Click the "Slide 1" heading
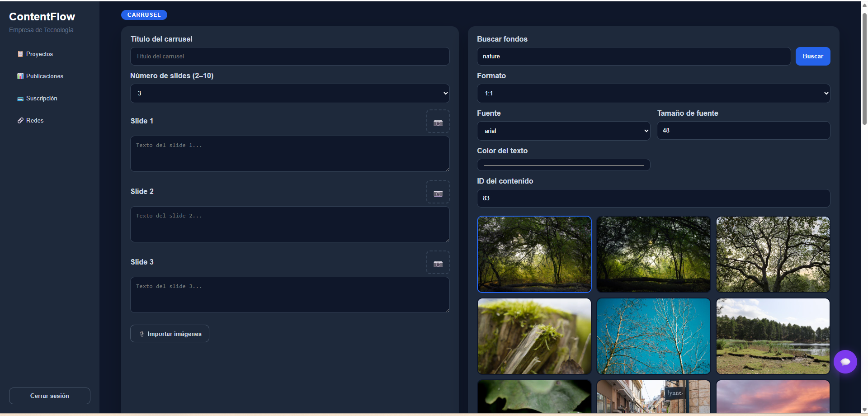The height and width of the screenshot is (416, 868). coord(142,121)
